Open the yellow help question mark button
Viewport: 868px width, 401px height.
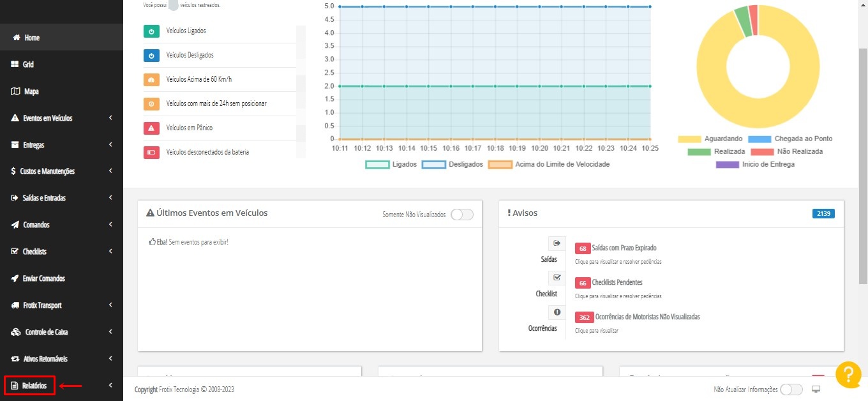tap(848, 375)
